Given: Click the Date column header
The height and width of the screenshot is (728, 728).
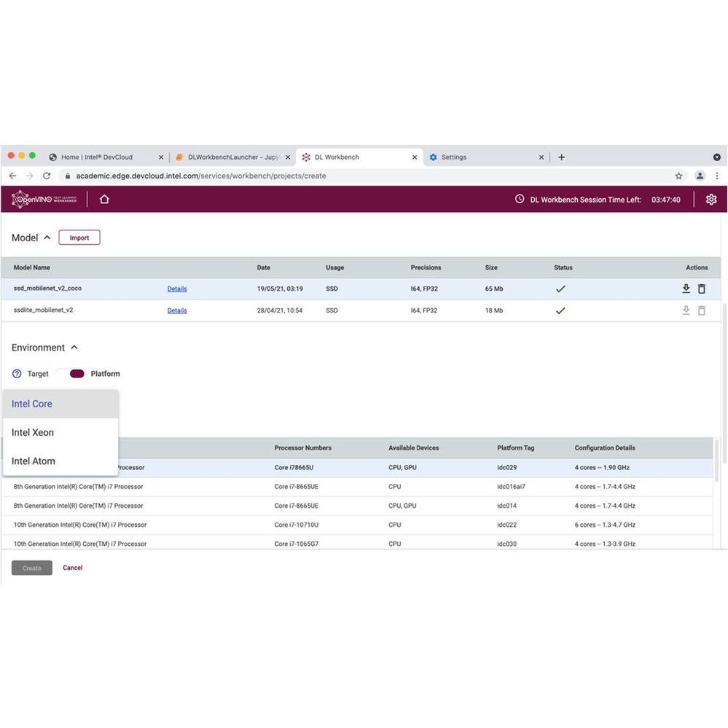Looking at the screenshot, I should point(263,267).
